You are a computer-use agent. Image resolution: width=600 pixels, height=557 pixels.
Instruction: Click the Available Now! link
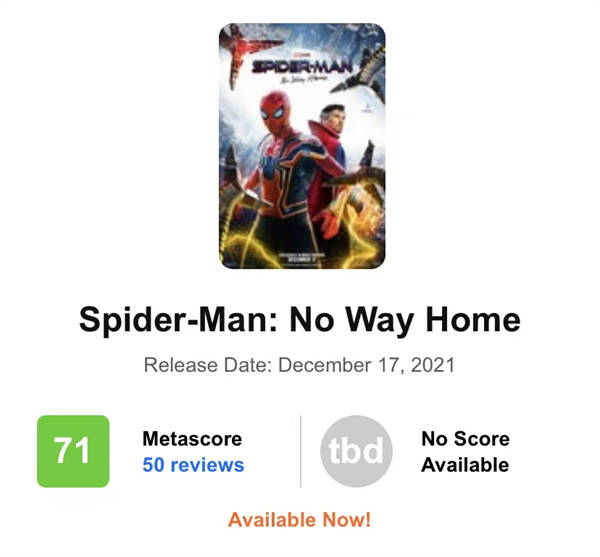click(x=300, y=520)
